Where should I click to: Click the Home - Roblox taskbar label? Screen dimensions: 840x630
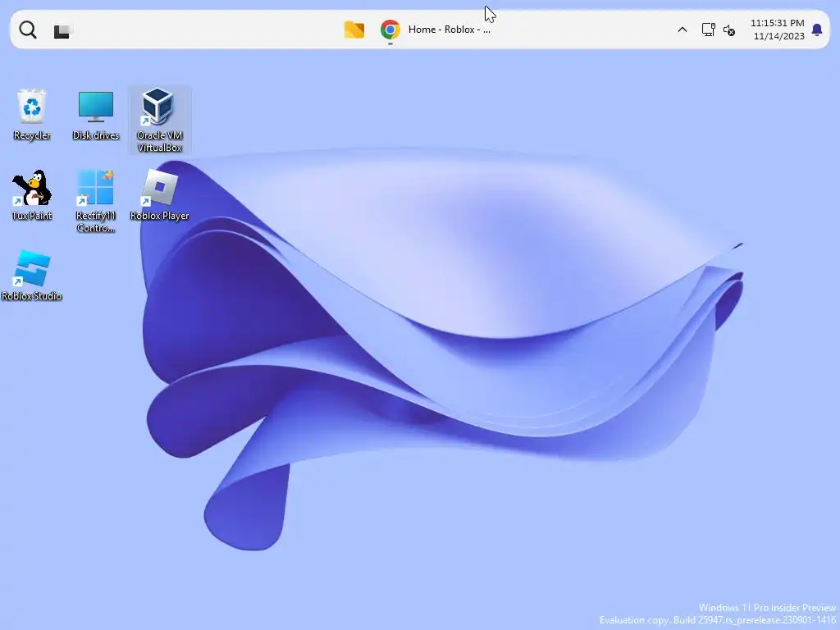tap(449, 30)
